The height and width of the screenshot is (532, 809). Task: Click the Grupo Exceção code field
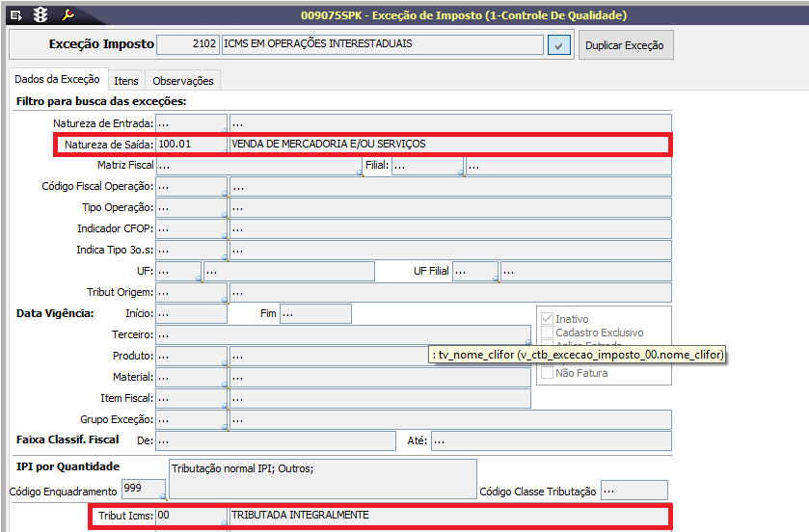(191, 419)
